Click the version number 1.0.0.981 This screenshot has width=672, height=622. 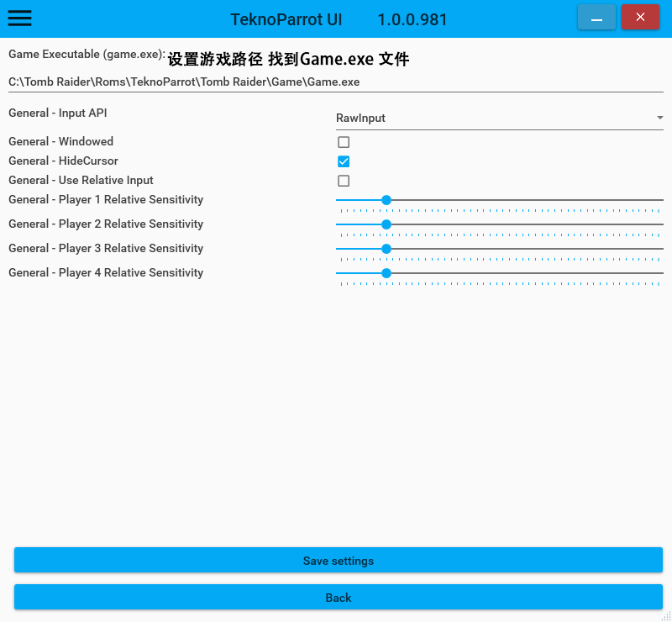pyautogui.click(x=412, y=19)
